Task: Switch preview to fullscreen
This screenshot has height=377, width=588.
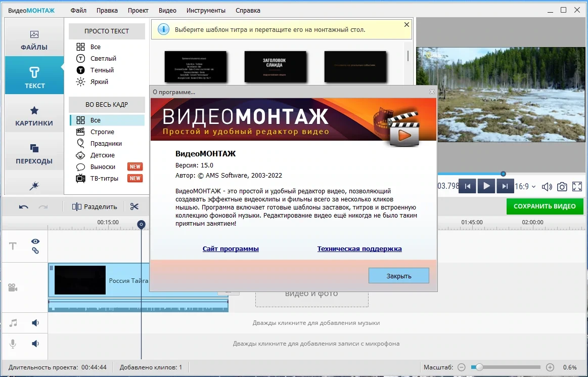Action: click(577, 186)
